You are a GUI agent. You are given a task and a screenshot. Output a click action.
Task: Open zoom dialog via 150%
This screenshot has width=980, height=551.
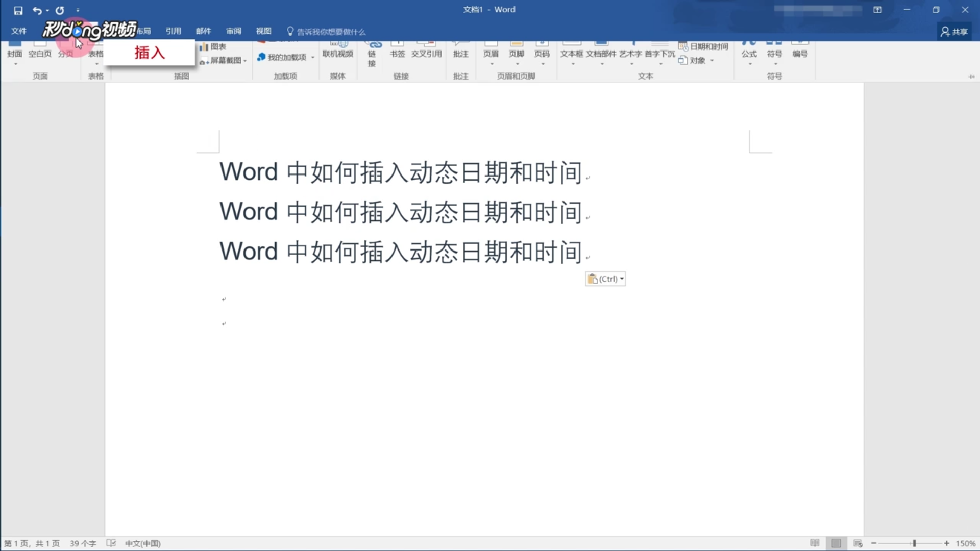tap(966, 544)
